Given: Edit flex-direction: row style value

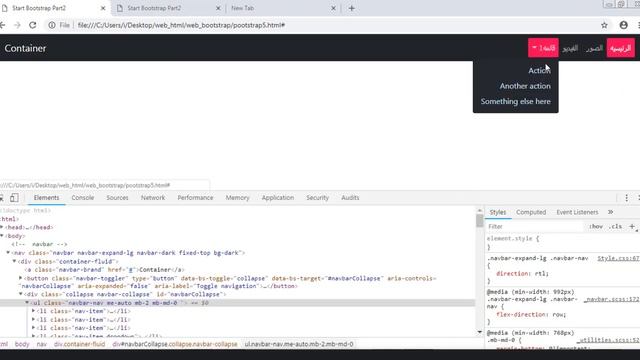Looking at the screenshot, I should coord(559,314).
